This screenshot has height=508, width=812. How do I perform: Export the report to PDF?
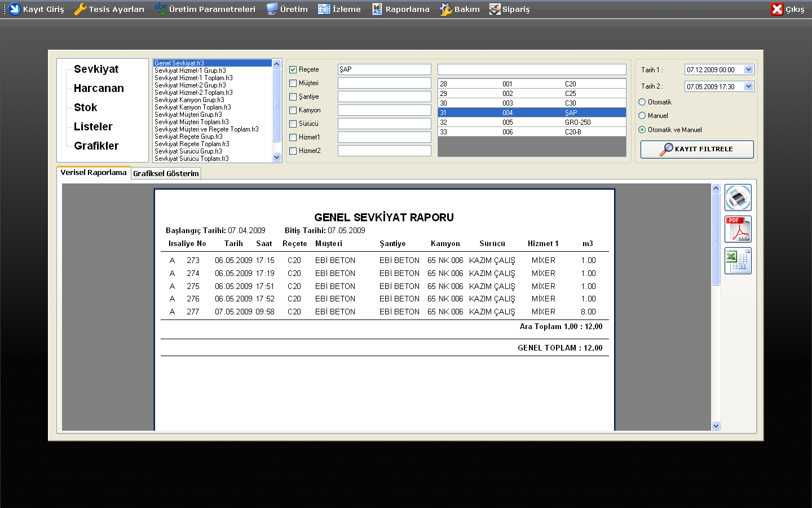[x=738, y=229]
